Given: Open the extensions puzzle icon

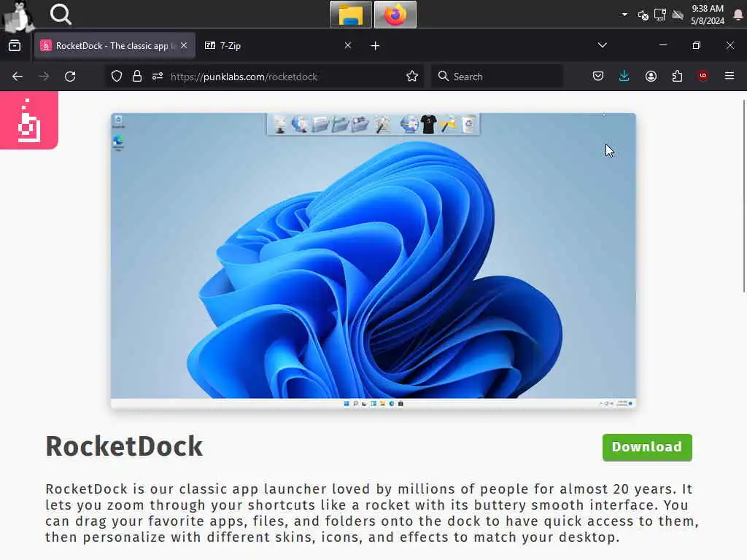Looking at the screenshot, I should pyautogui.click(x=677, y=76).
